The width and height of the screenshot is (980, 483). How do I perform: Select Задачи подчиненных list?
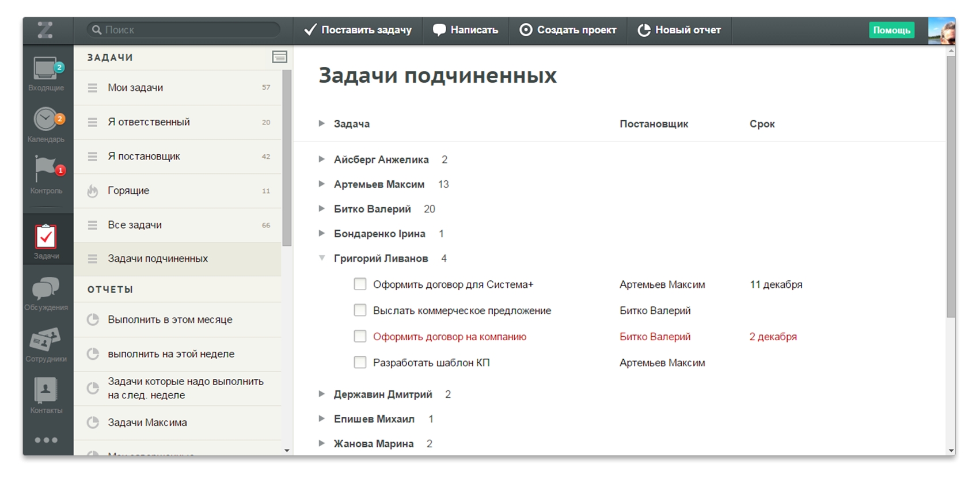click(x=177, y=259)
